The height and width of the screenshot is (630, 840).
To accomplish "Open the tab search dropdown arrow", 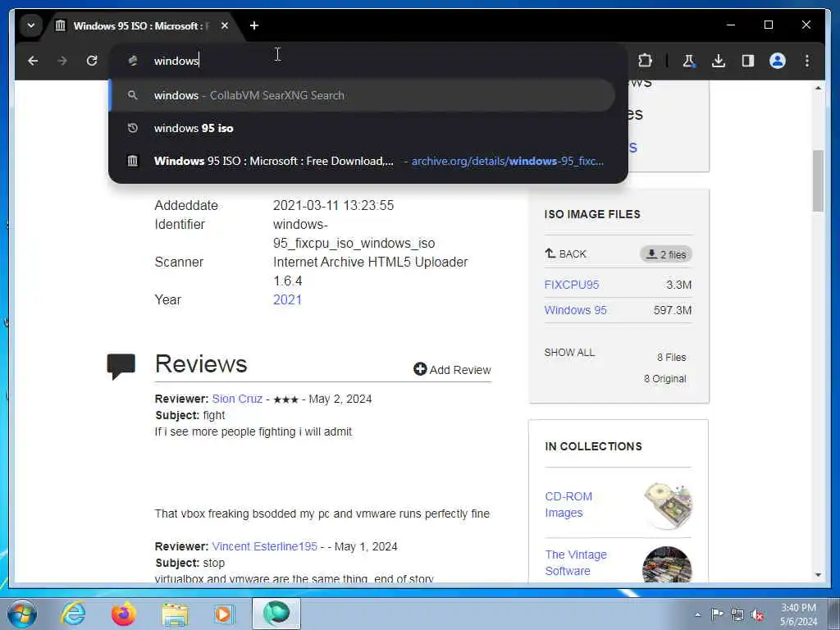I will click(x=31, y=25).
